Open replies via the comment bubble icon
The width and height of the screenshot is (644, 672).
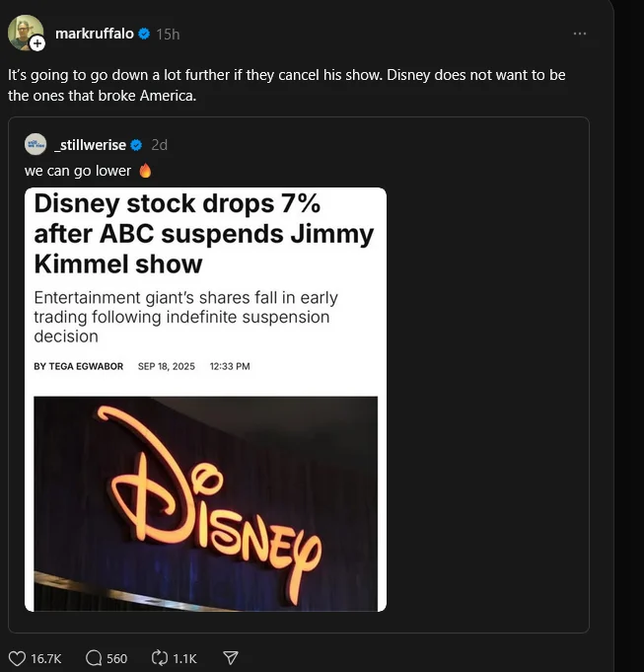[x=94, y=658]
